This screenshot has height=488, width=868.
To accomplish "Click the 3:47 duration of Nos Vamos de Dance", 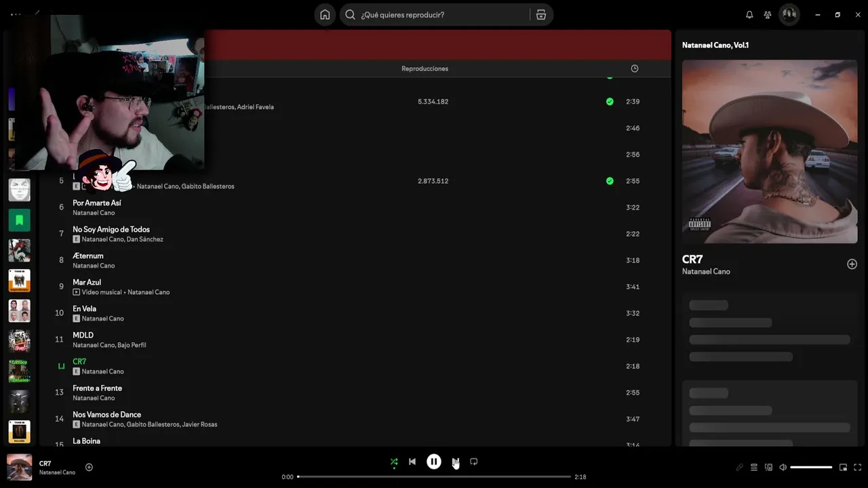I will click(633, 419).
